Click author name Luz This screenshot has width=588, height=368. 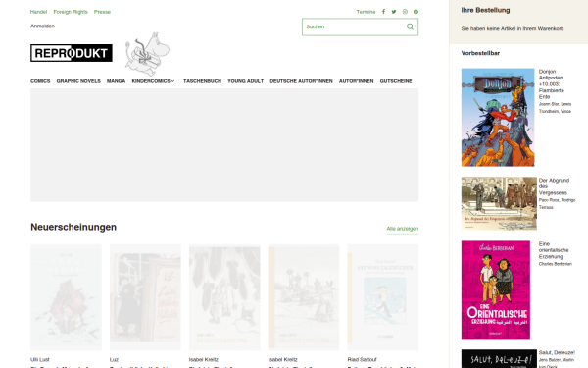[114, 359]
